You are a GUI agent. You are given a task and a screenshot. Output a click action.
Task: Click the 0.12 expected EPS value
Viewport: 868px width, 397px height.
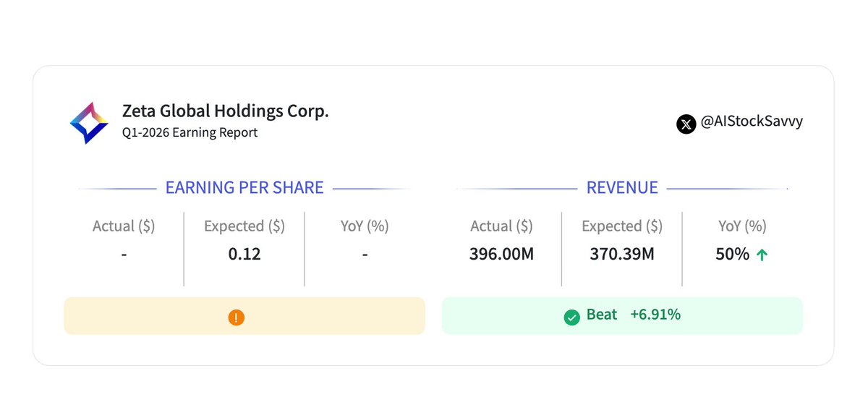pos(244,255)
